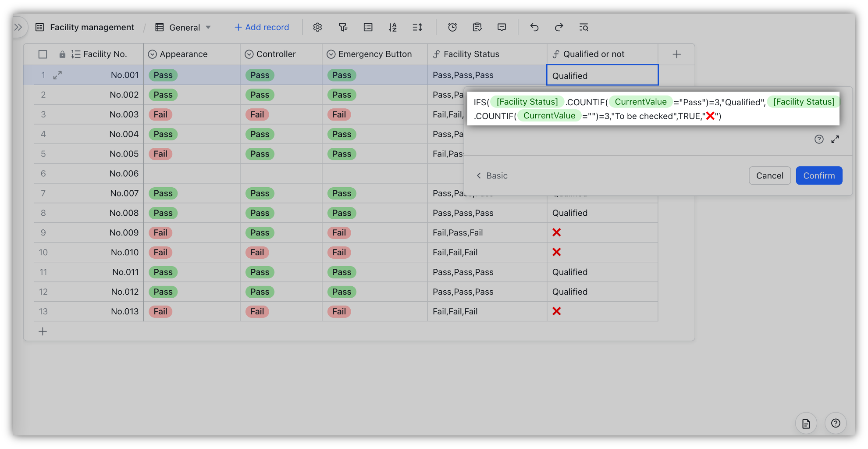Open the filter settings icon

[x=343, y=27]
